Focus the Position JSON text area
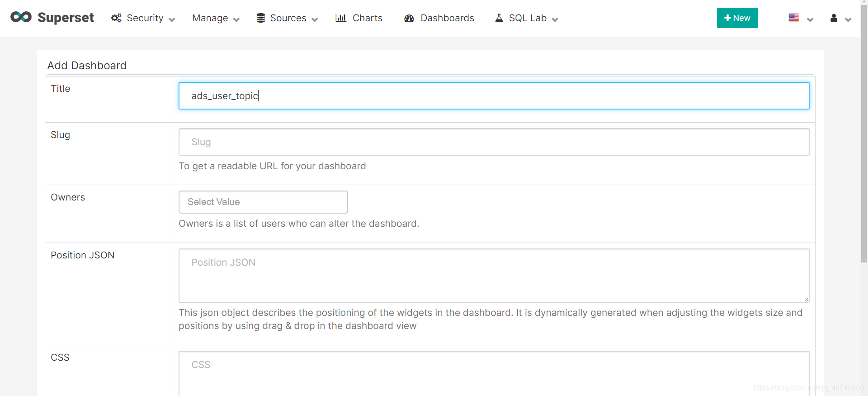This screenshot has height=396, width=868. click(x=494, y=276)
